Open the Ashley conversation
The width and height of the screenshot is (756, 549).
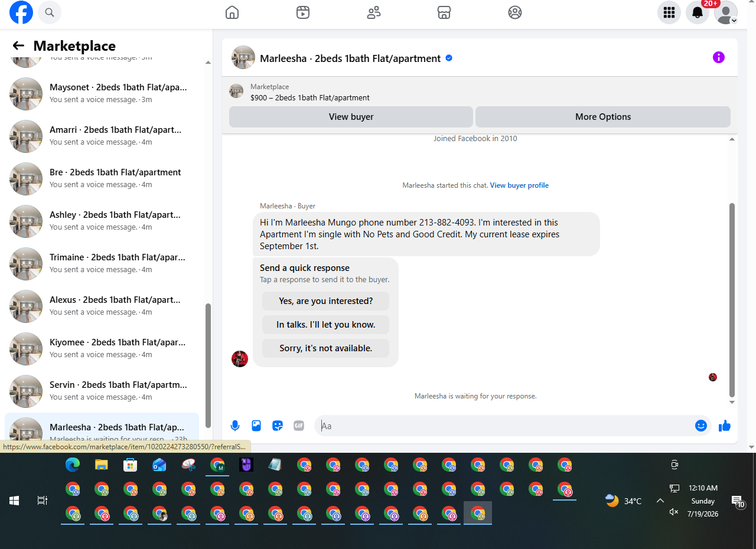pyautogui.click(x=102, y=221)
